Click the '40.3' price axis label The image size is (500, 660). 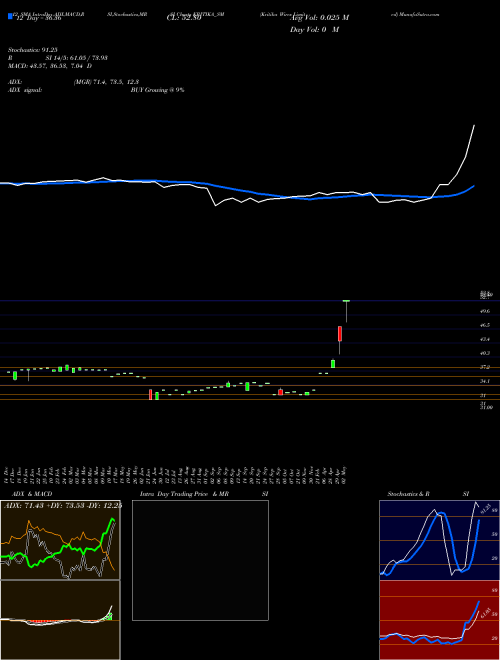tap(484, 353)
